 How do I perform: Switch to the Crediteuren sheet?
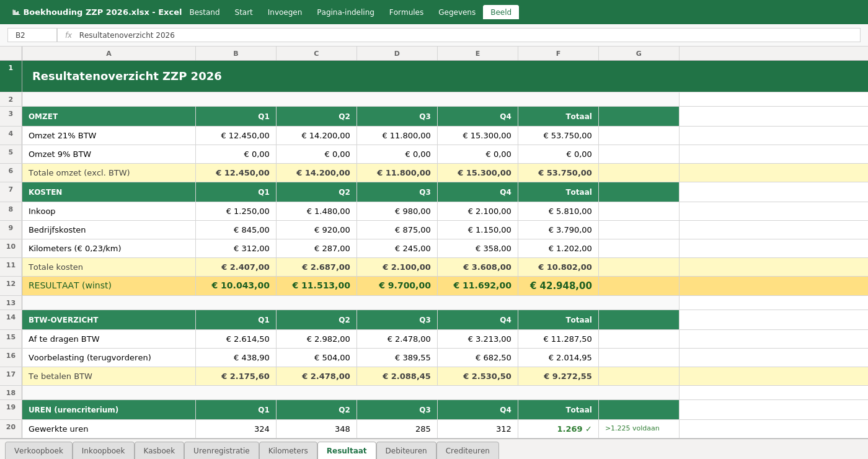click(x=467, y=450)
